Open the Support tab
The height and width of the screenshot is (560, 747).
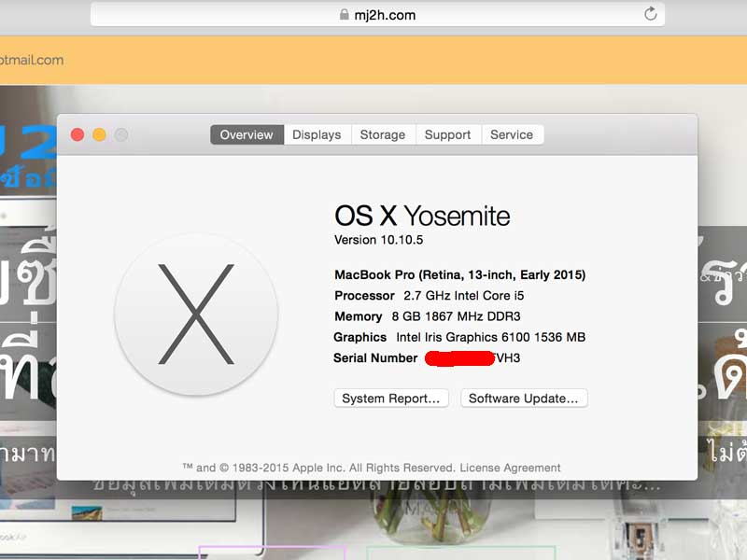(447, 134)
